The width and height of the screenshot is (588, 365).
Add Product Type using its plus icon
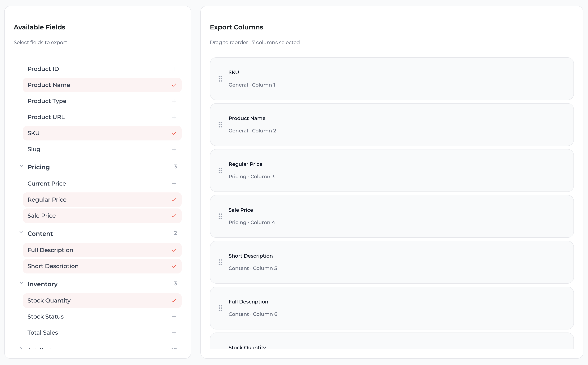(174, 101)
